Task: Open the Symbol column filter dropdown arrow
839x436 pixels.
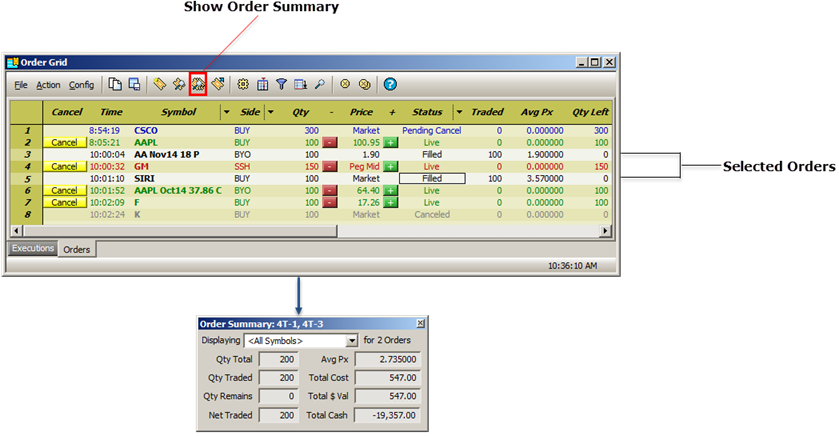Action: 226,112
